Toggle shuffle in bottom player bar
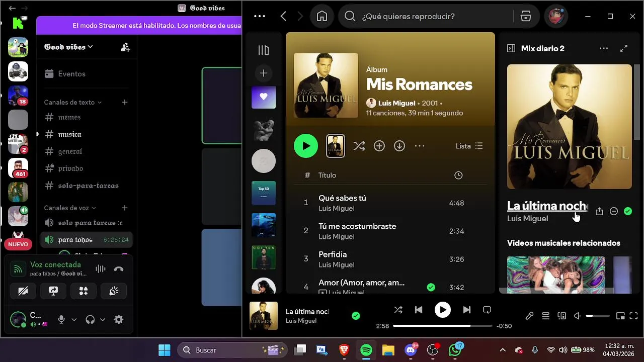The height and width of the screenshot is (362, 644). coord(398,310)
